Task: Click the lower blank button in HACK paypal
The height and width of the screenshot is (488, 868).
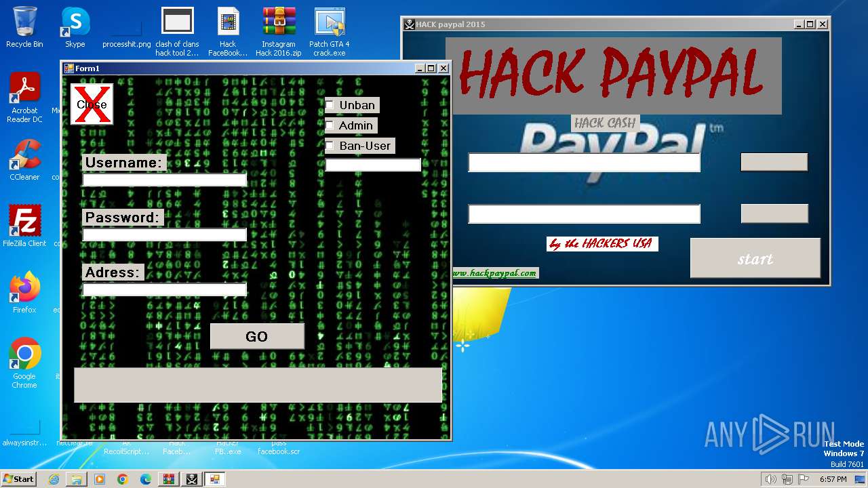Action: [774, 213]
